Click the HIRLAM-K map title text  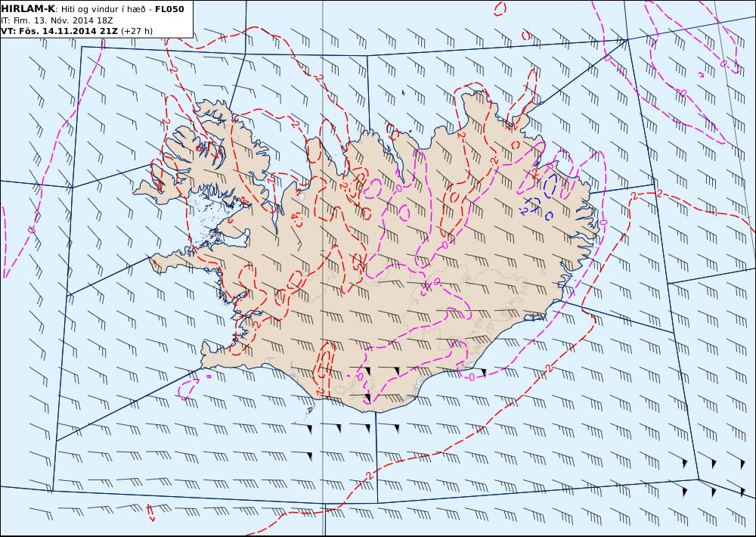click(x=28, y=9)
